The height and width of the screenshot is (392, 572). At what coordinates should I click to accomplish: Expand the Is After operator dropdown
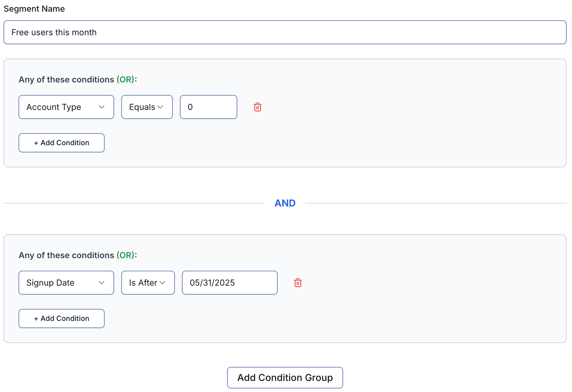tap(148, 283)
